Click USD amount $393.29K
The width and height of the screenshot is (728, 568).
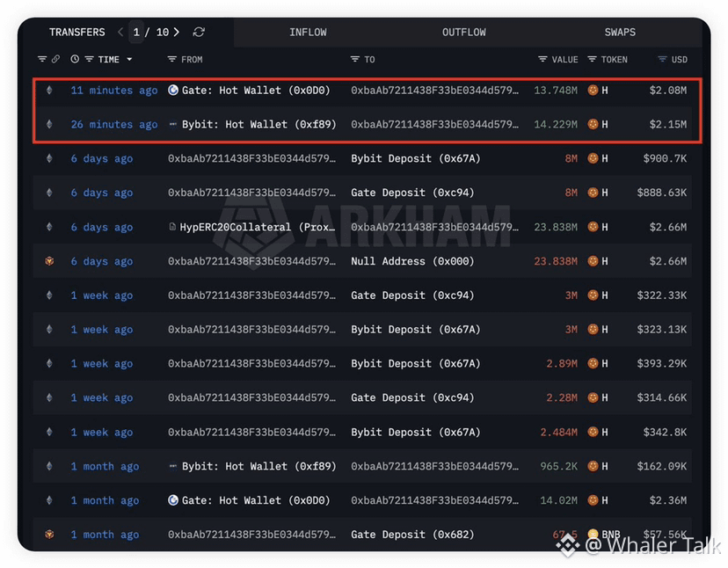click(x=661, y=364)
